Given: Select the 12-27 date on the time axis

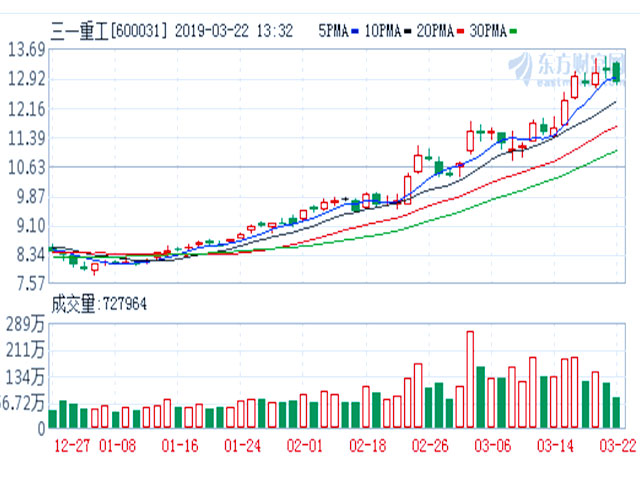Looking at the screenshot, I should (73, 444).
